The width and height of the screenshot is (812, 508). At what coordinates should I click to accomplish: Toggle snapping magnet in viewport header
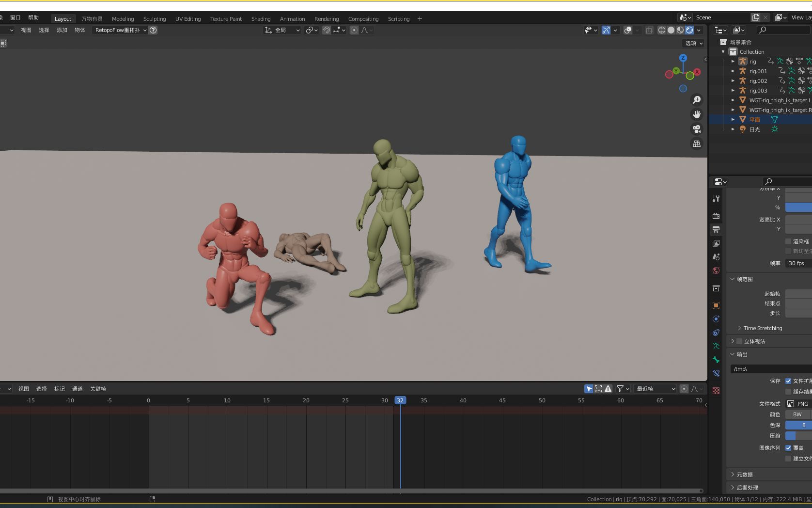click(x=327, y=30)
